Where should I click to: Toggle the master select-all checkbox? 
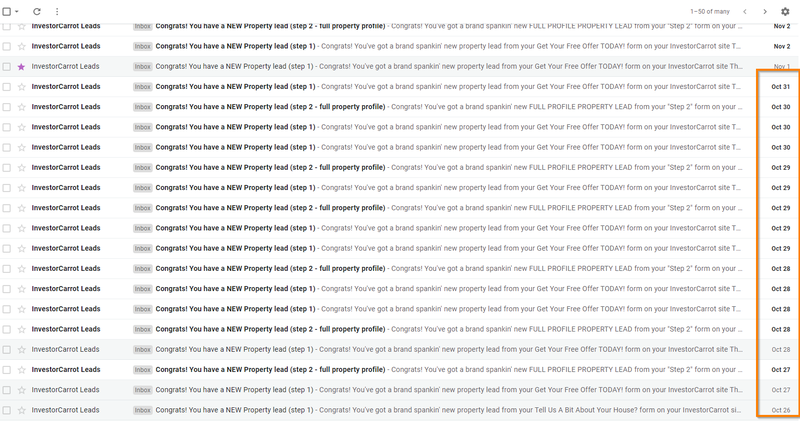coord(7,11)
